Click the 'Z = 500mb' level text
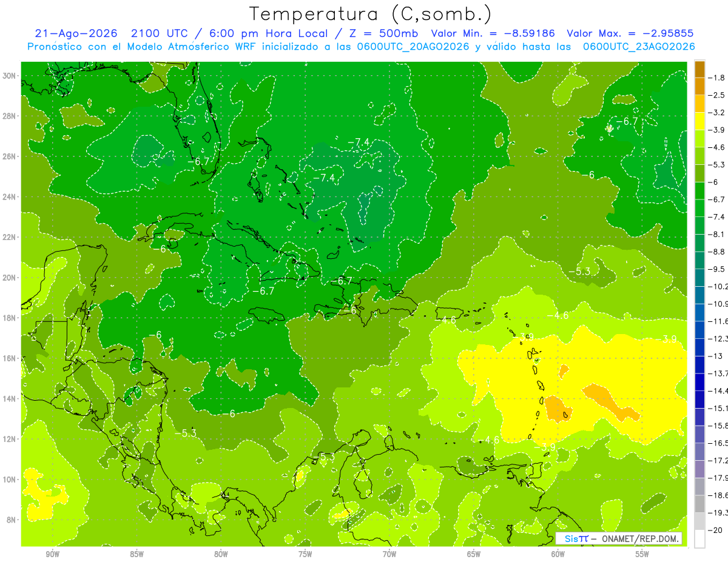The image size is (728, 562). (383, 33)
